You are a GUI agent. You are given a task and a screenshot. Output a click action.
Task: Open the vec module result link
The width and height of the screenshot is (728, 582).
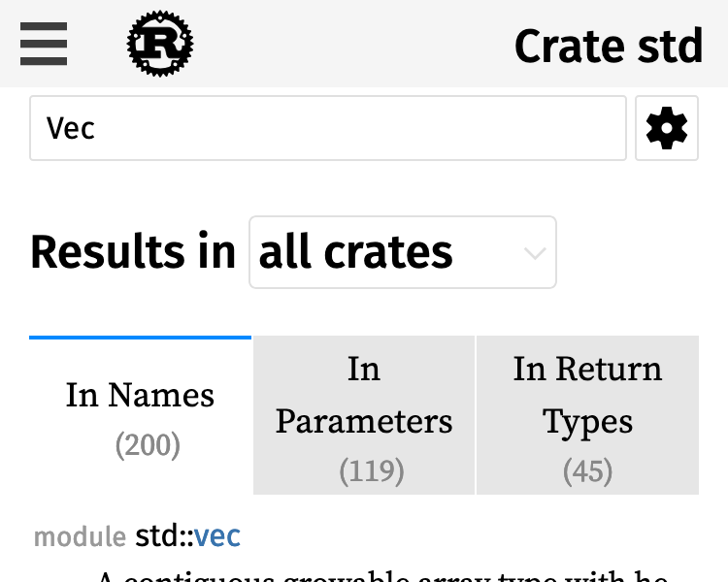click(217, 535)
